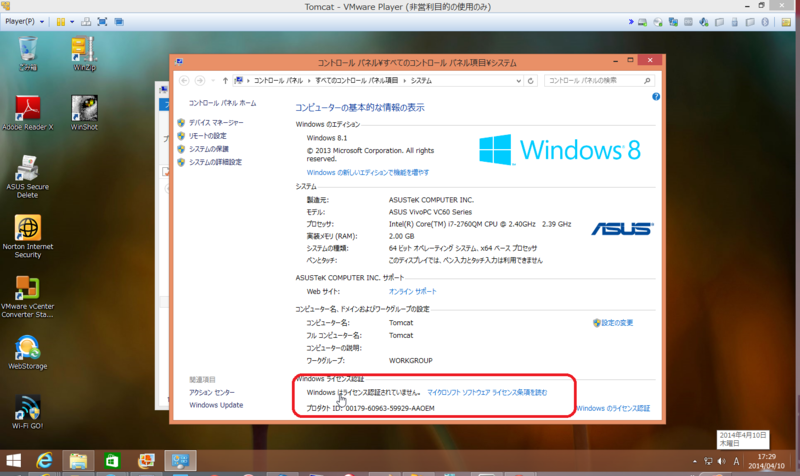This screenshot has width=800, height=476.
Task: Select the ASUS Secure Delete desktop icon
Action: pos(28,177)
